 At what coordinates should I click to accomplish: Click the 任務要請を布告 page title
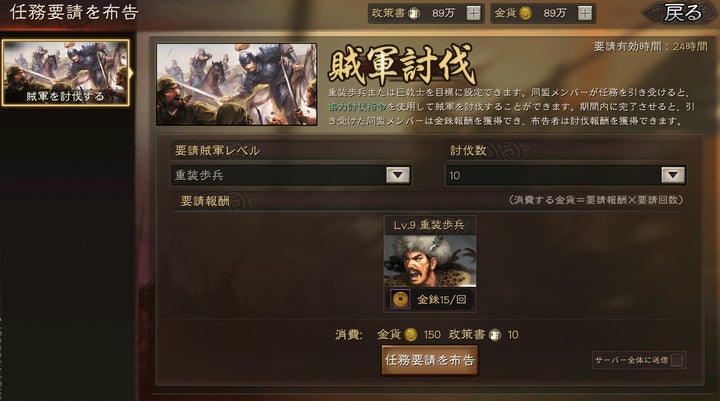[x=74, y=12]
